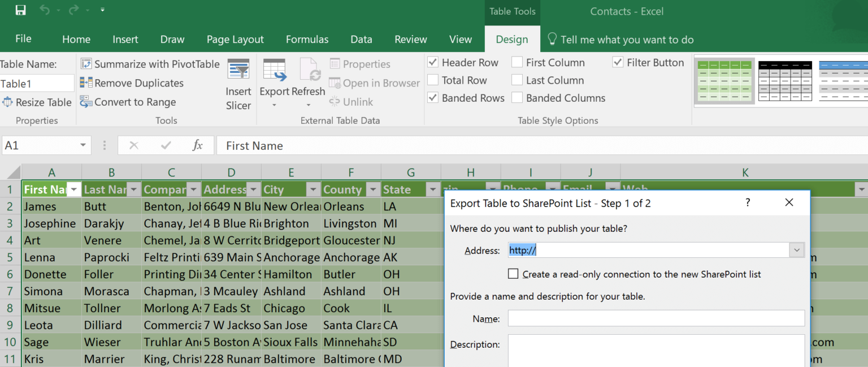Click the dialog Help question mark
This screenshot has width=868, height=367.
coord(747,202)
